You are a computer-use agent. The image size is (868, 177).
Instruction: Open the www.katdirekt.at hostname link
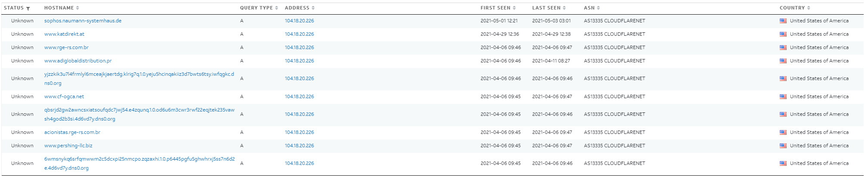64,34
